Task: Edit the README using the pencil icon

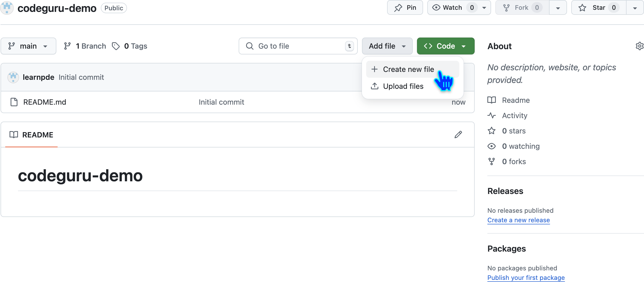Action: coord(458,135)
